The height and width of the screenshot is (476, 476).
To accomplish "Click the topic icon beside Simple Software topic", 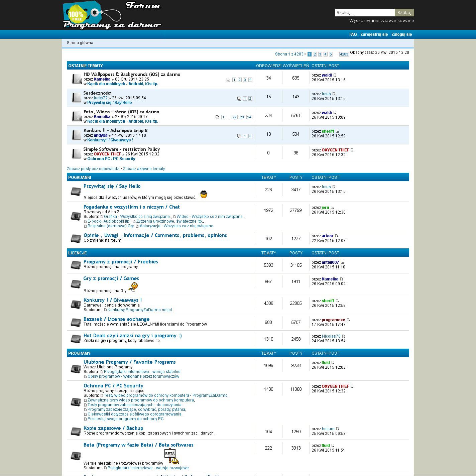I will click(x=77, y=154).
